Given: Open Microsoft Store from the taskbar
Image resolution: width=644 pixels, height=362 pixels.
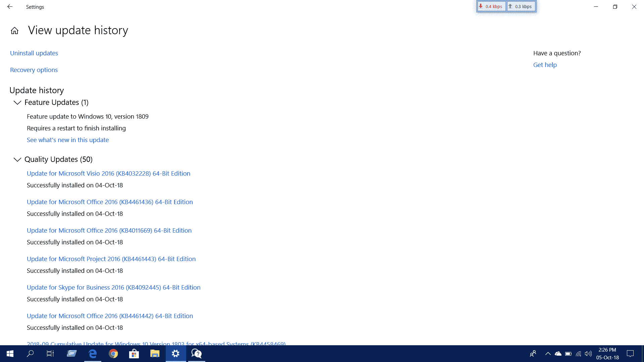Looking at the screenshot, I should (134, 354).
